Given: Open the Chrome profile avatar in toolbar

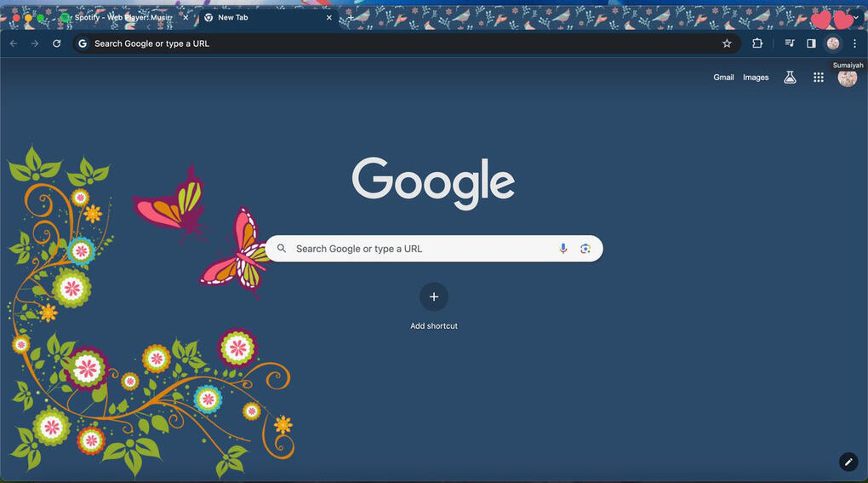Looking at the screenshot, I should (833, 43).
